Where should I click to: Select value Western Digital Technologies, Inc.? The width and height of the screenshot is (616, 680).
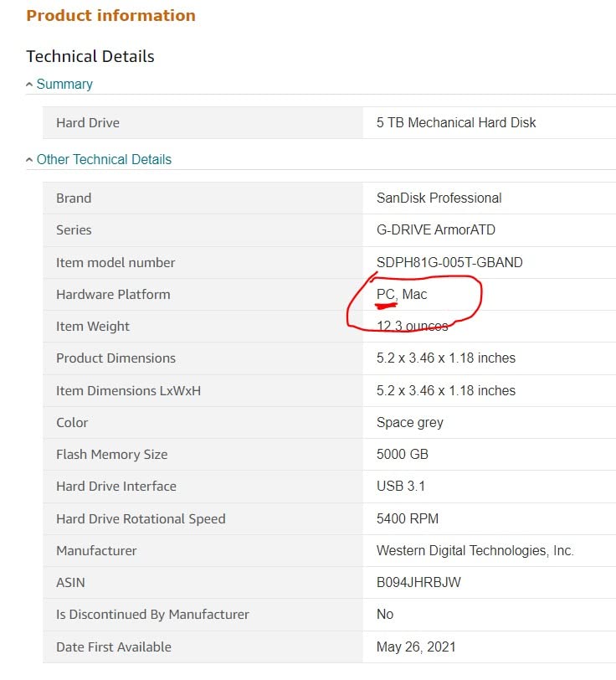[x=475, y=551]
